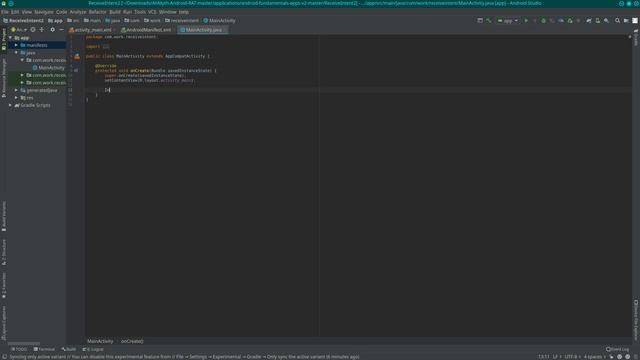Screen dimensions: 640x360
Task: Click the class gutter icon beside MainActivity declaration
Action: tap(77, 56)
